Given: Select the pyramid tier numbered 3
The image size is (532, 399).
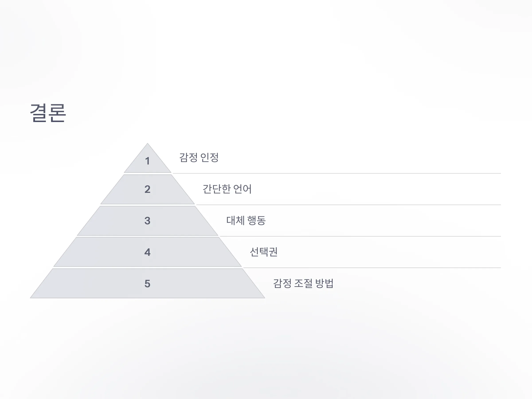Looking at the screenshot, I should [147, 221].
